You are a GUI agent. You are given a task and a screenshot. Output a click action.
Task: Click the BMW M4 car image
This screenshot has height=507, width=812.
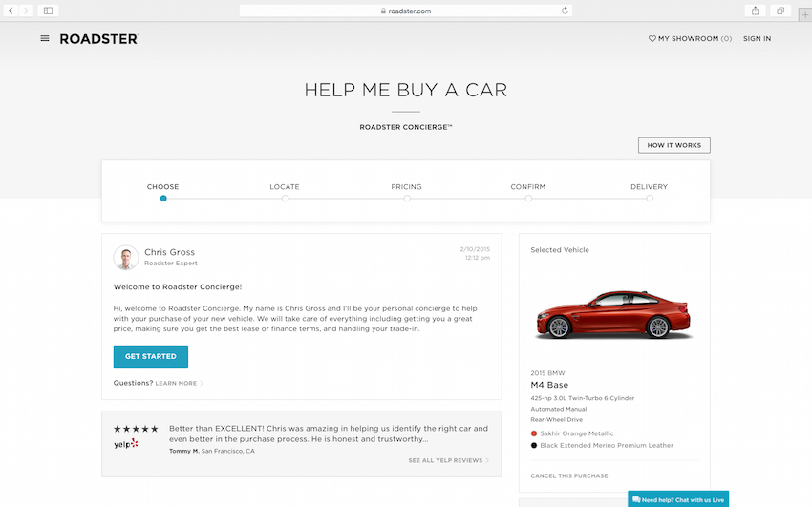coord(614,314)
